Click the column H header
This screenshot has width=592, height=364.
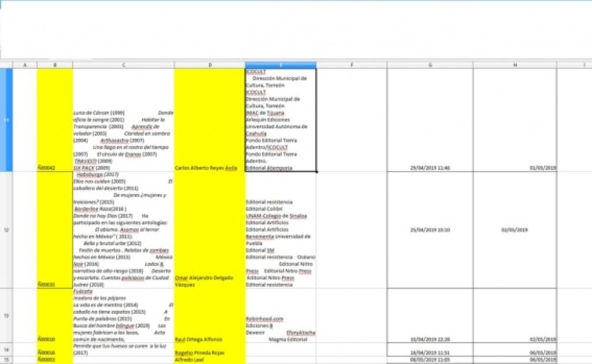(x=514, y=65)
